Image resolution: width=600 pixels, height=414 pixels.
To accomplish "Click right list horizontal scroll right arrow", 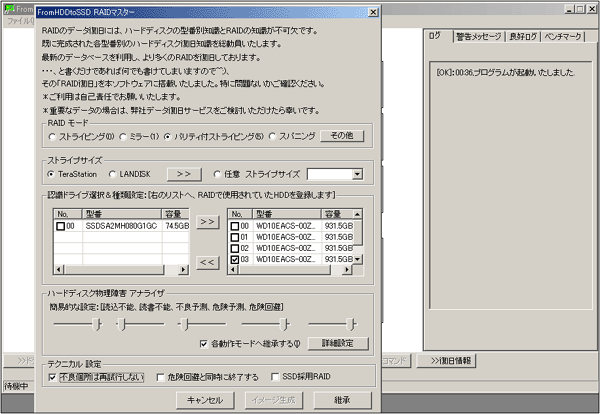I will [x=347, y=269].
